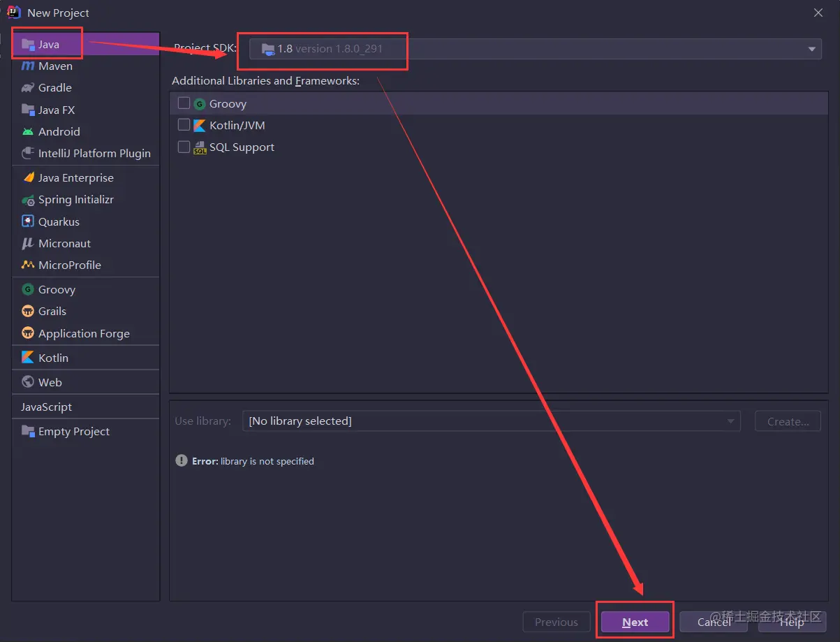Click the IntelliJ logo in the title bar
The height and width of the screenshot is (642, 840).
(x=14, y=12)
